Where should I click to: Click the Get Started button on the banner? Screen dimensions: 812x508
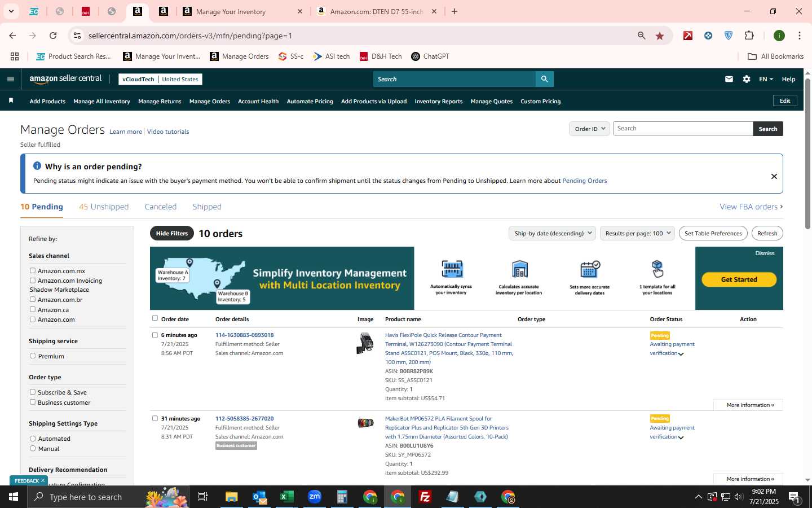click(739, 279)
